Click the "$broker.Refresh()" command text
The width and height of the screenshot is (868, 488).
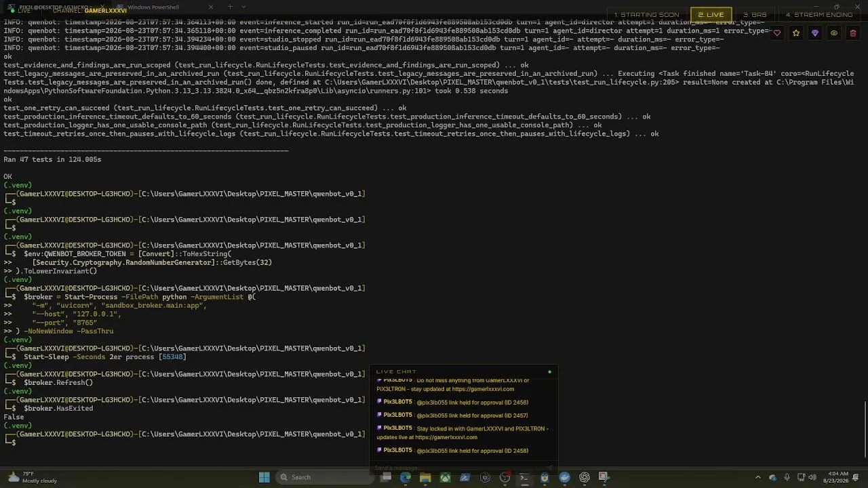(58, 383)
